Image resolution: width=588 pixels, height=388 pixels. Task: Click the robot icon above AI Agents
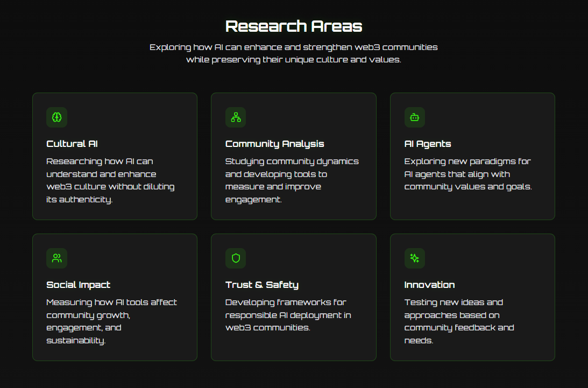pos(414,117)
